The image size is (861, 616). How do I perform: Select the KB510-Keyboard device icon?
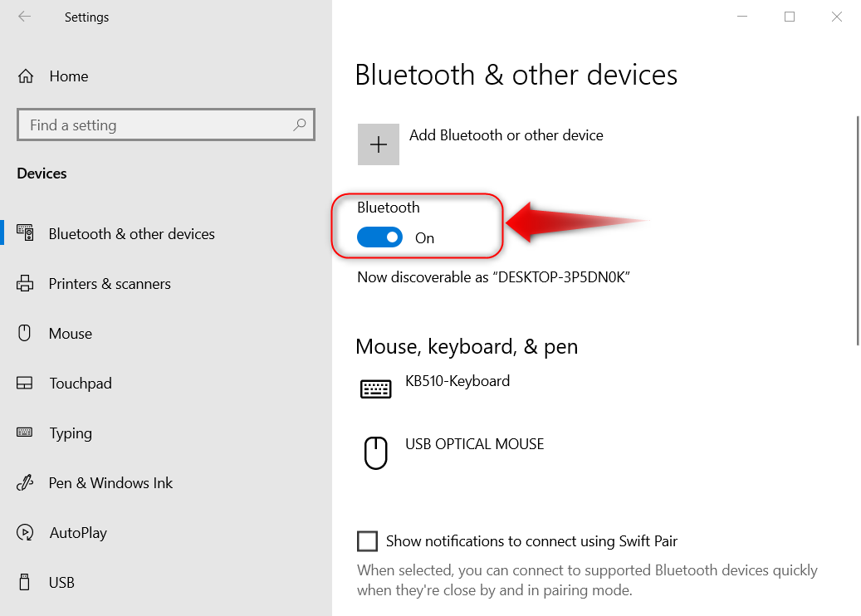tap(375, 389)
